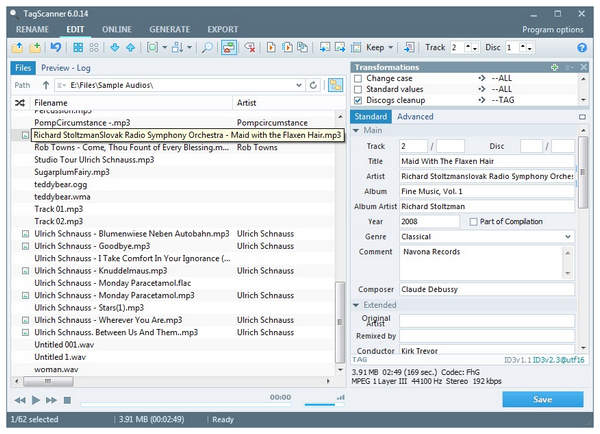600x434 pixels.
Task: Go up one folder with Path arrow
Action: click(x=46, y=85)
